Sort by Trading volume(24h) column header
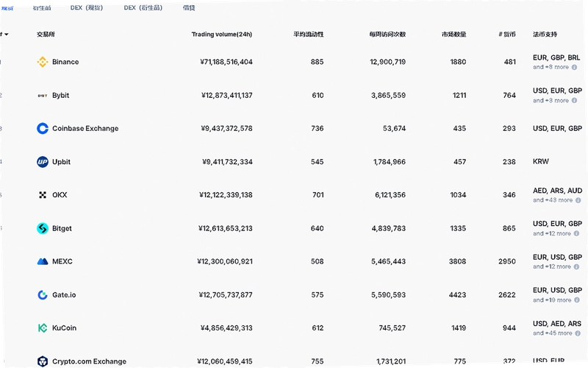Viewport: 588px width, 368px height. [x=222, y=34]
